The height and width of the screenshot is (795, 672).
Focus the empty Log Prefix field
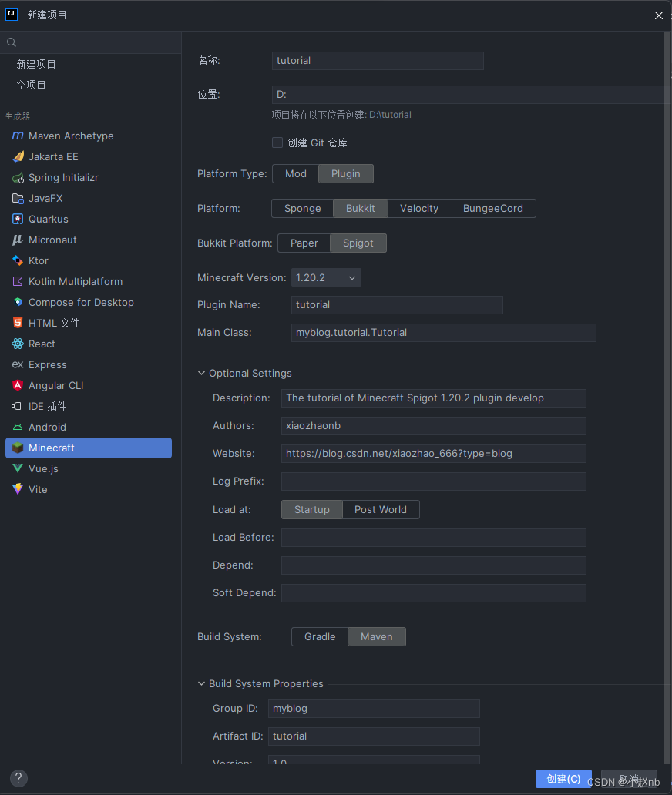(x=434, y=481)
